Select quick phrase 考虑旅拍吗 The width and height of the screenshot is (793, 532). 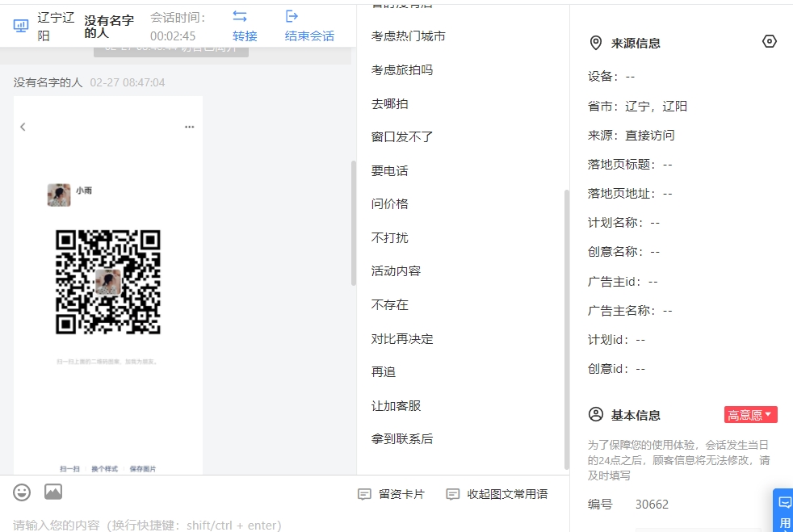tap(402, 69)
